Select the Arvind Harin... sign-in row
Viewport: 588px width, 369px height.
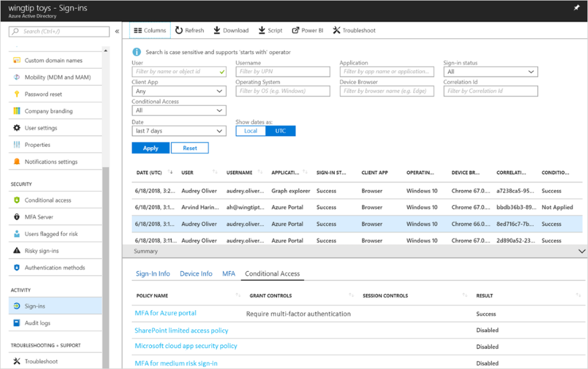point(357,207)
